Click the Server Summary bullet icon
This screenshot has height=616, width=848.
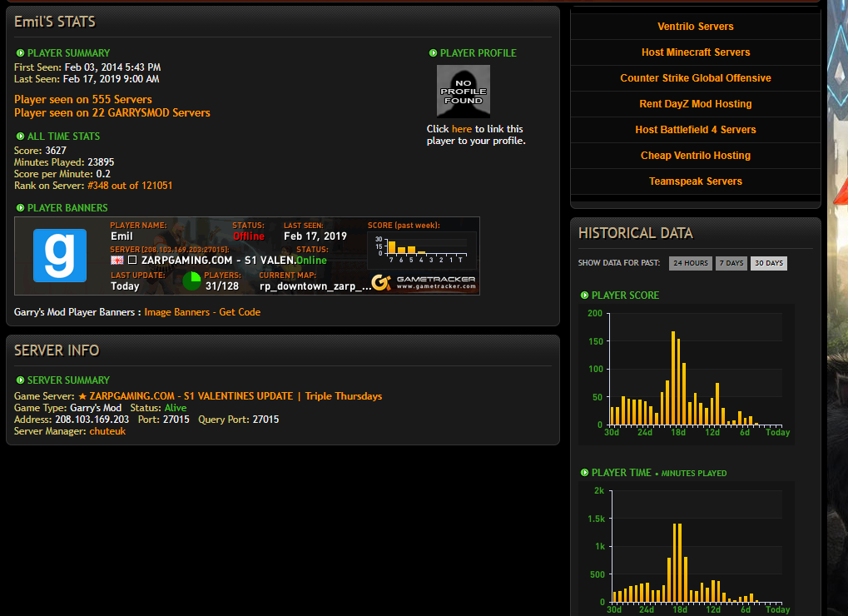[20, 380]
